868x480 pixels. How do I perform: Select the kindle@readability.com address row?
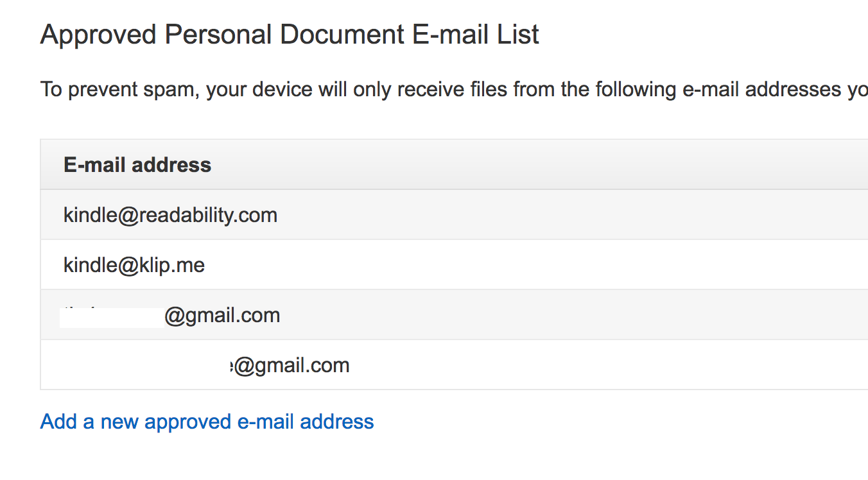(x=454, y=215)
